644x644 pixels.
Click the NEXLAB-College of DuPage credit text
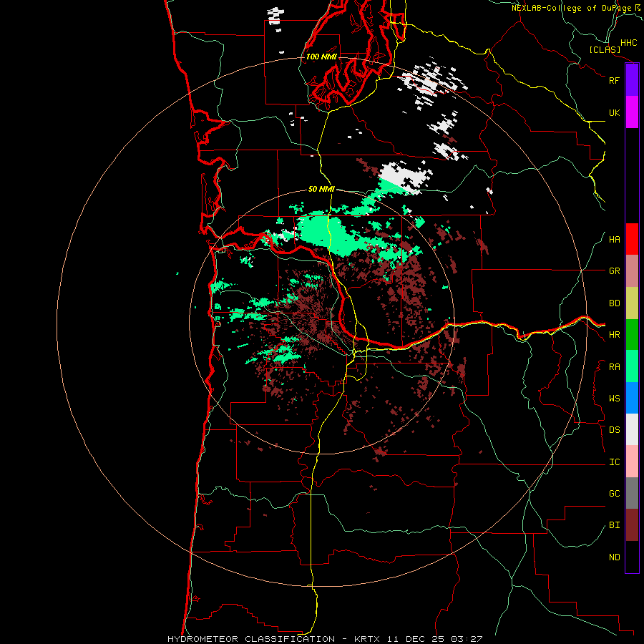[571, 8]
